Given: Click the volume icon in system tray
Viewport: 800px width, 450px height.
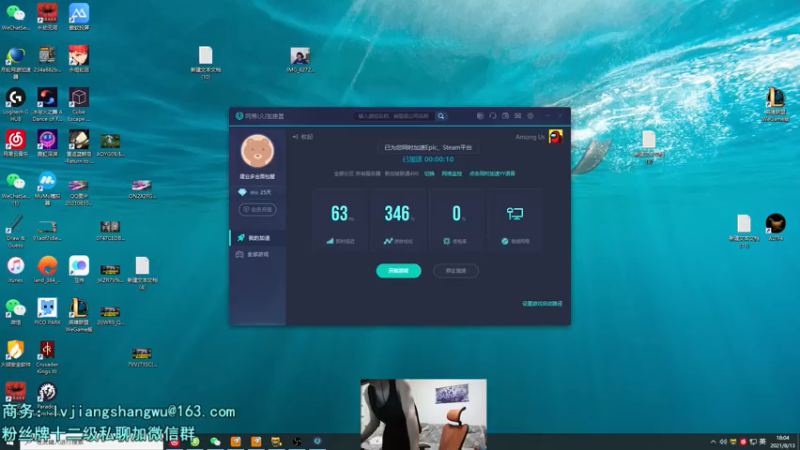Looking at the screenshot, I should (x=723, y=442).
